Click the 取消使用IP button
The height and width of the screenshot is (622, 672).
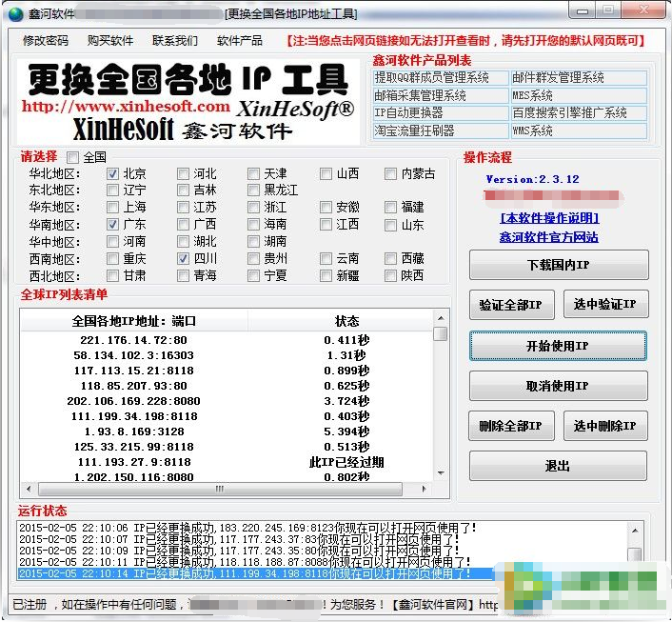point(558,386)
